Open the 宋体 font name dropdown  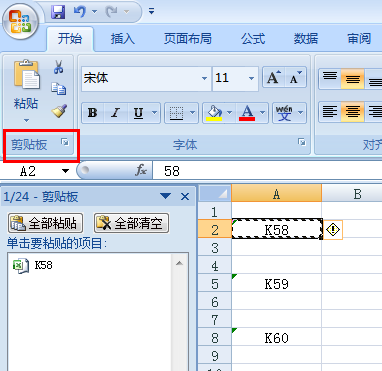click(x=204, y=79)
